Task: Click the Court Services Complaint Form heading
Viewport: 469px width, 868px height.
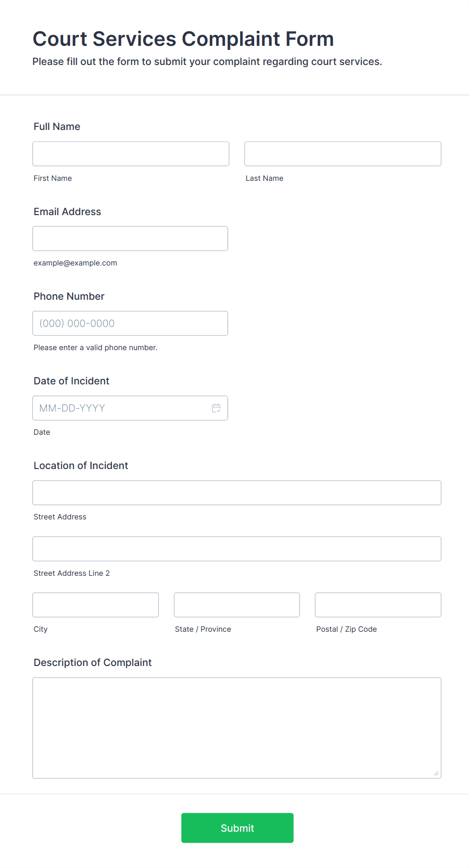Action: tap(184, 39)
